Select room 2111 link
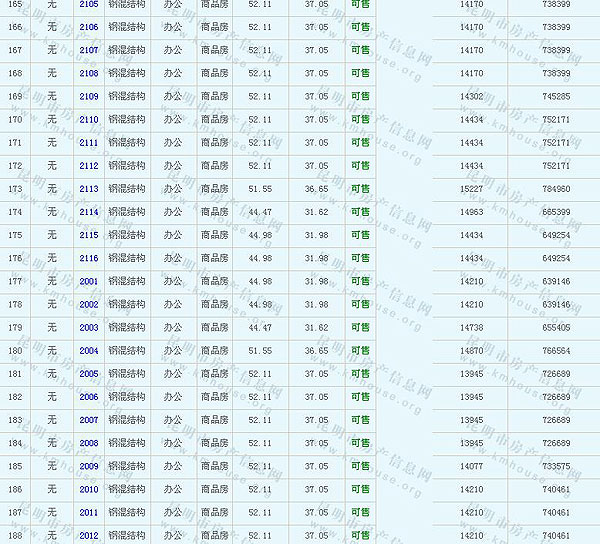 click(88, 143)
